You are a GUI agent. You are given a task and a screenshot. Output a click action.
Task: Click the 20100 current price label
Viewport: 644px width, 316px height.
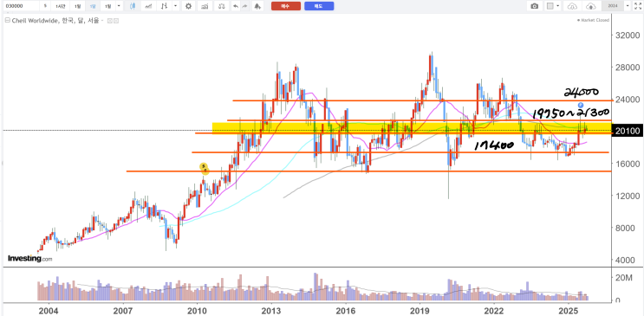pyautogui.click(x=627, y=131)
